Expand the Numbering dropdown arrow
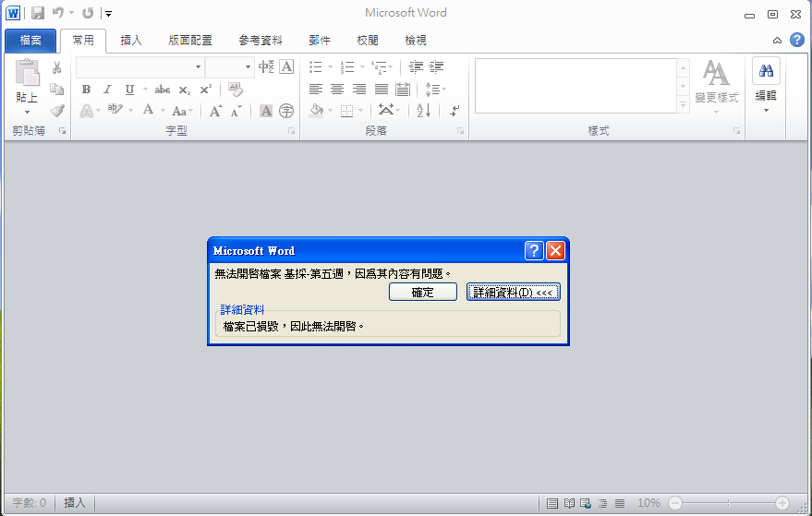 coord(362,67)
